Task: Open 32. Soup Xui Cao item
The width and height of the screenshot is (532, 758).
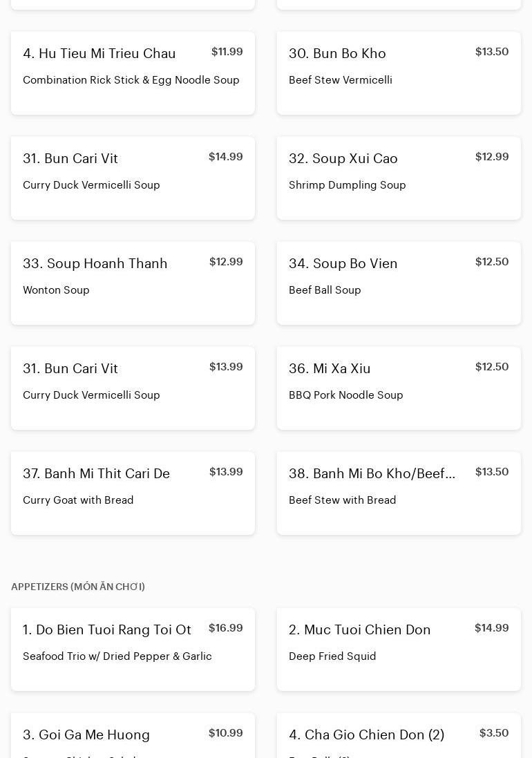Action: pyautogui.click(x=399, y=178)
